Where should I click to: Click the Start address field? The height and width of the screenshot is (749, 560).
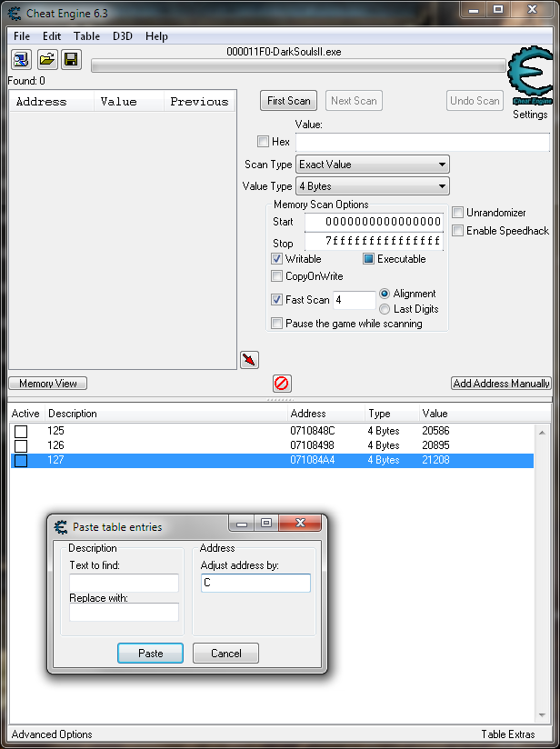point(375,222)
